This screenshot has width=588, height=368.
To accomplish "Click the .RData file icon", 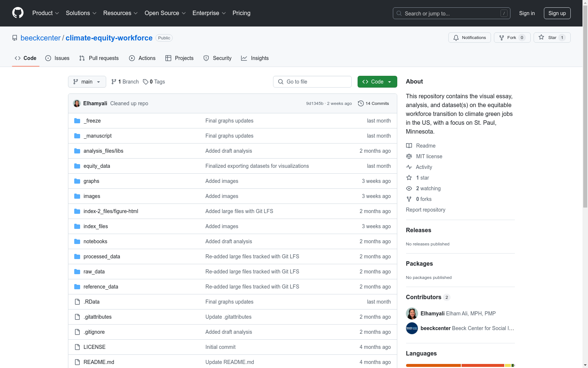I will (77, 302).
